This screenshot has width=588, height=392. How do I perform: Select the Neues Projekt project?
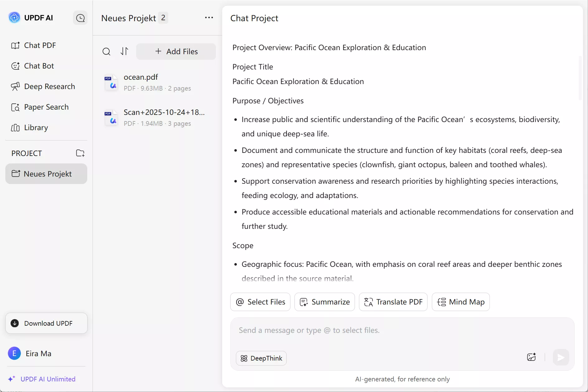pos(46,174)
